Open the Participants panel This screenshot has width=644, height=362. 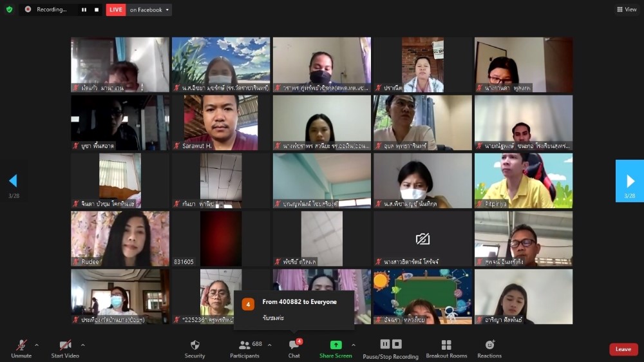[x=245, y=348]
